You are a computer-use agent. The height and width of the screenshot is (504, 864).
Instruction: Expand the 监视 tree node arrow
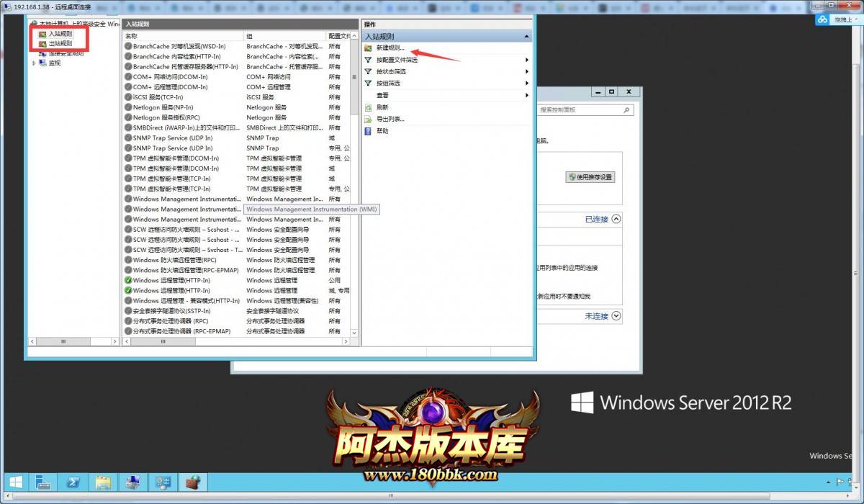[34, 63]
